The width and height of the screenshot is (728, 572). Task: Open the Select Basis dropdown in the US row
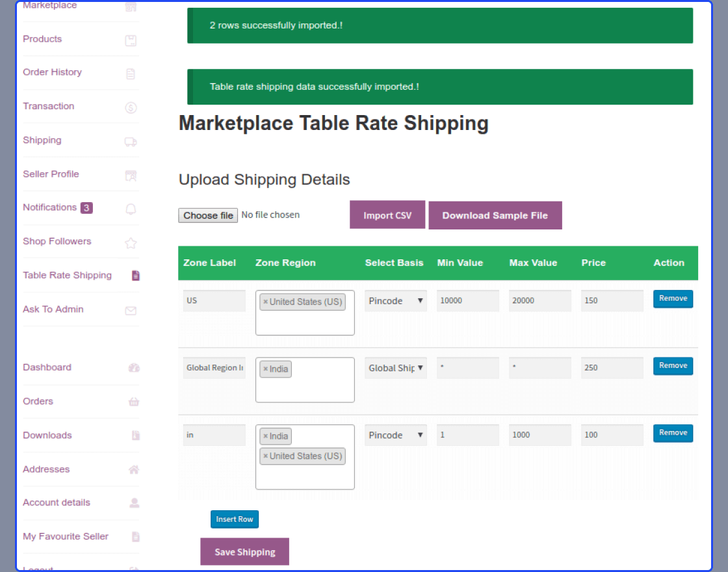[x=395, y=300]
